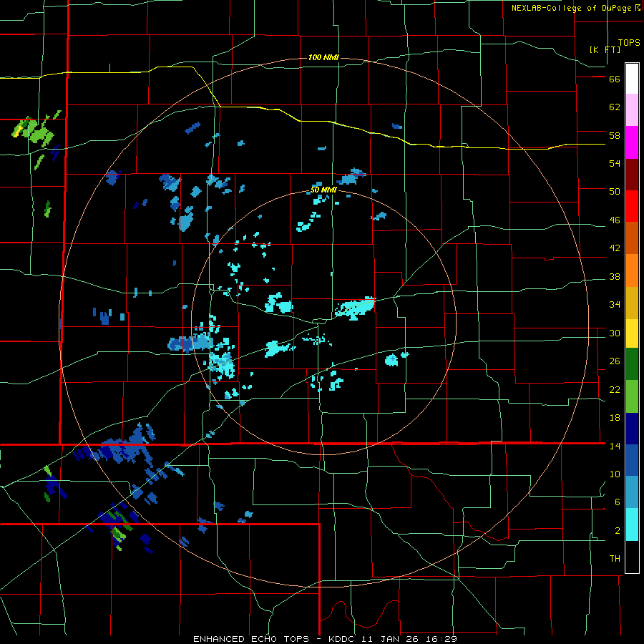Select the light pink swatch between 62 and 58

pos(632,109)
